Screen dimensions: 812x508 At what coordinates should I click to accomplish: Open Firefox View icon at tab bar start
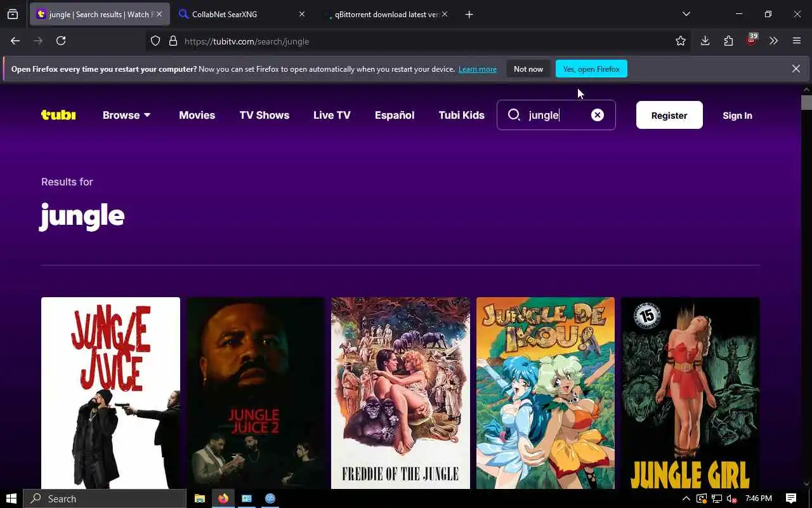pyautogui.click(x=13, y=14)
